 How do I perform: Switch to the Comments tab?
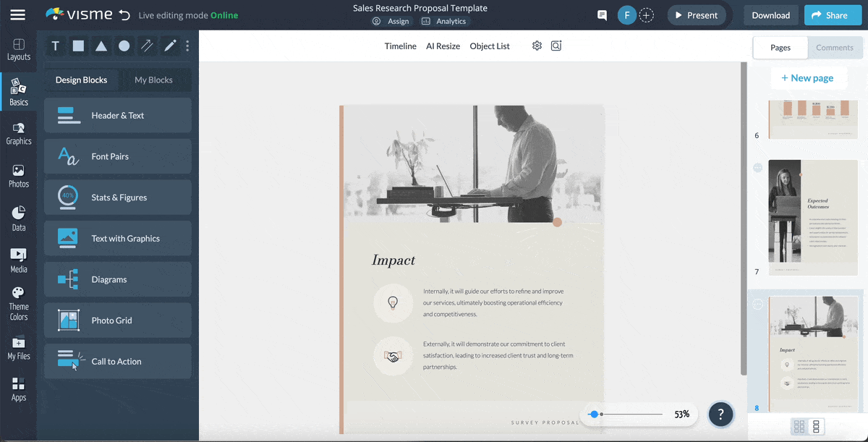pyautogui.click(x=835, y=47)
